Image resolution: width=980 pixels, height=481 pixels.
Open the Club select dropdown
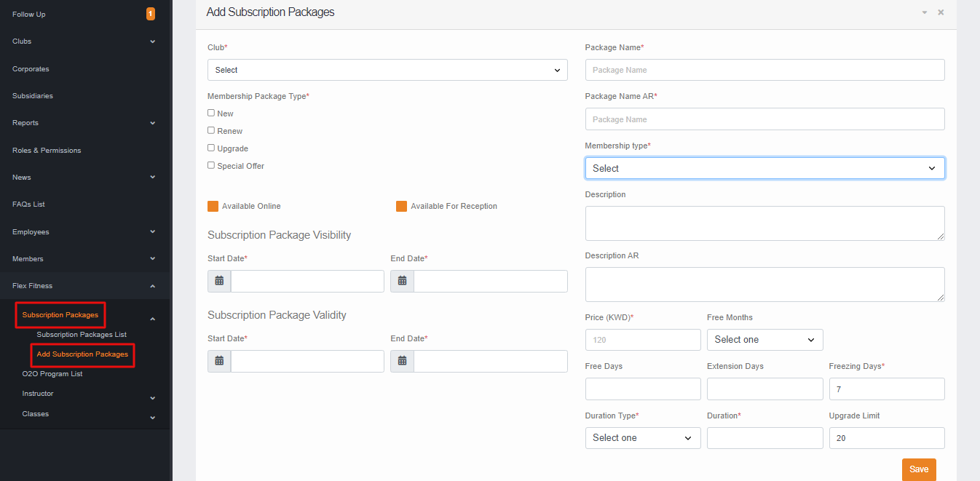tap(387, 70)
